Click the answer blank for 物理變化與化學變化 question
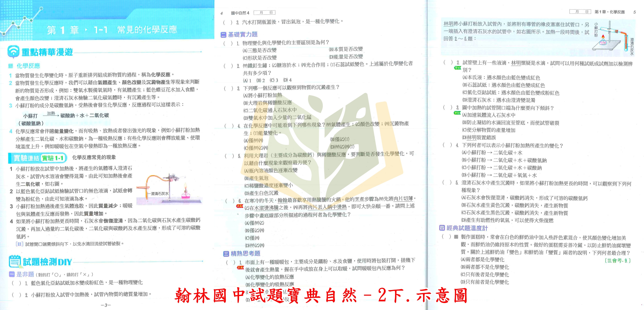 point(228,43)
